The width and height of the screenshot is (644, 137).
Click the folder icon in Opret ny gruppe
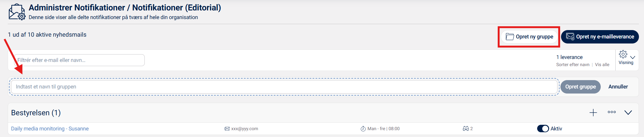point(510,37)
